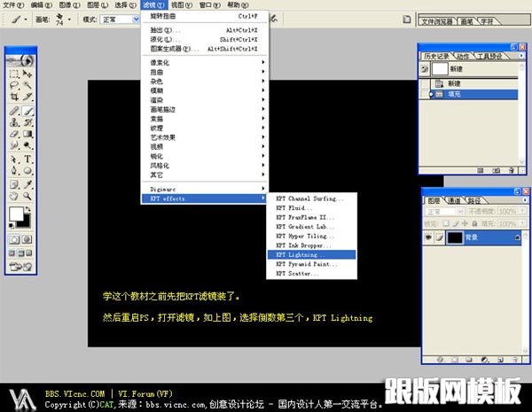Viewport: 532px width, 412px height.
Task: Toggle lock position checkbox
Action: [x=465, y=223]
